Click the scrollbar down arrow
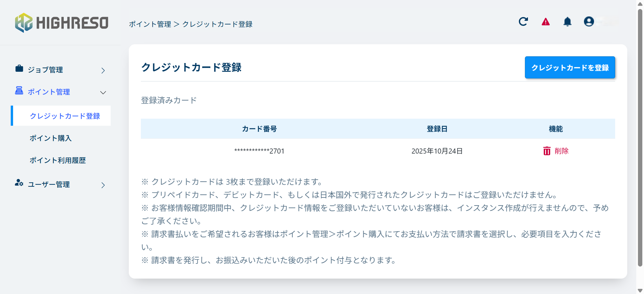This screenshot has height=294, width=644. tap(640, 290)
